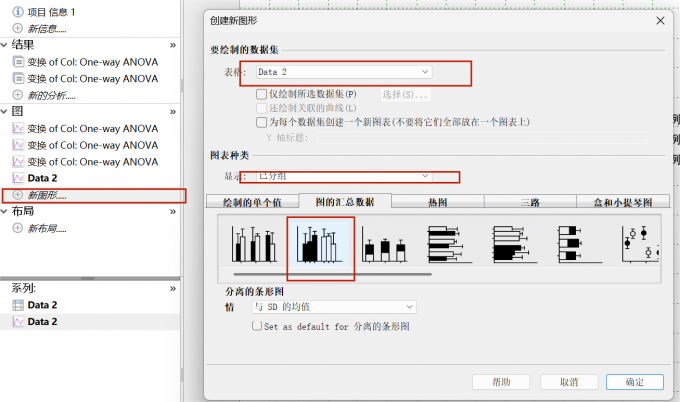Click the 确定 button
680x402 pixels.
(635, 381)
